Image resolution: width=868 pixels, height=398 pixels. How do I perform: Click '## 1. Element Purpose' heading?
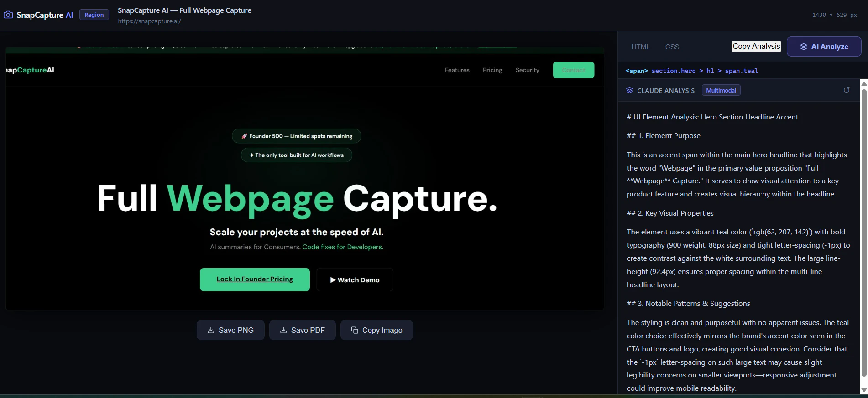pyautogui.click(x=664, y=135)
